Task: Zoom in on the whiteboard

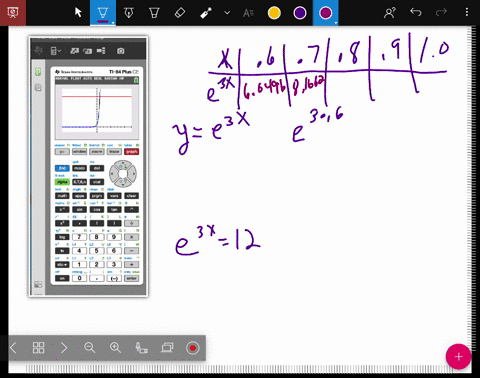Action: (115, 348)
